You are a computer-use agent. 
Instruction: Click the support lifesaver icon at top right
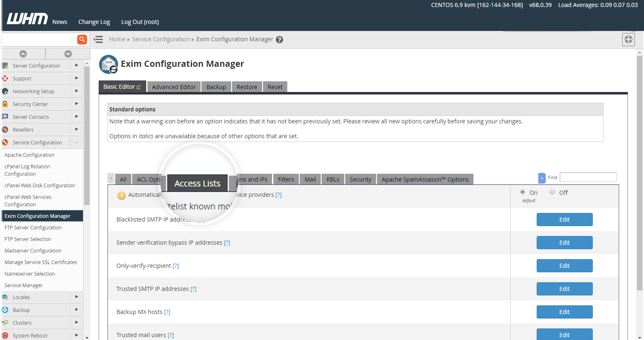628,40
